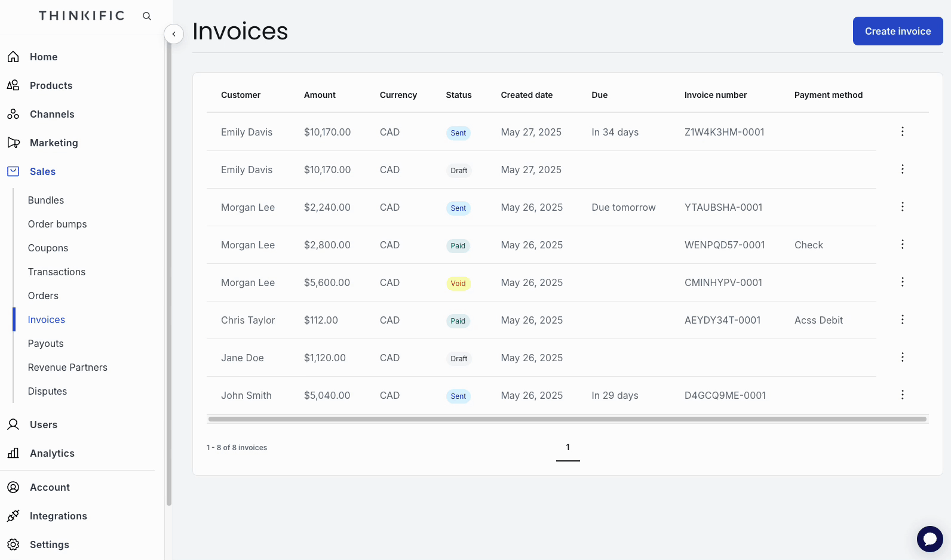Navigate to Marketing
This screenshot has width=951, height=560.
(x=54, y=143)
